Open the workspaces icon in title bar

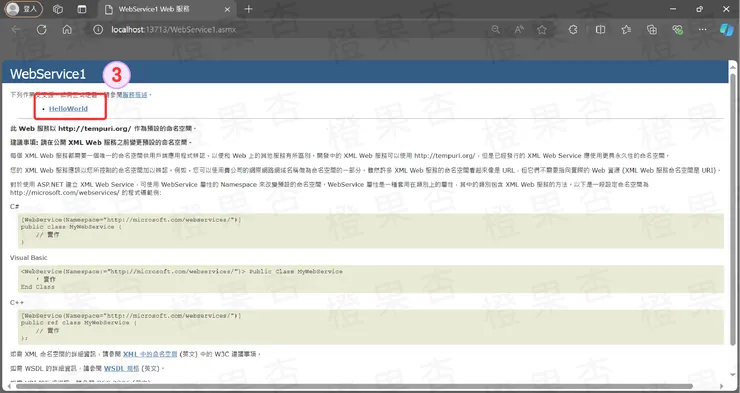(58, 9)
